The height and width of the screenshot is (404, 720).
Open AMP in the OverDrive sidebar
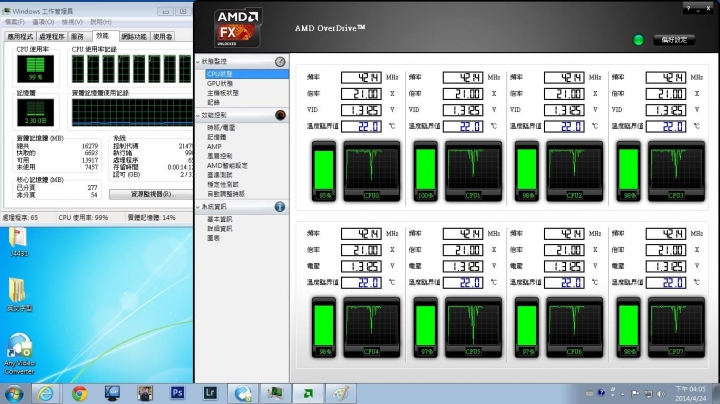click(x=214, y=146)
